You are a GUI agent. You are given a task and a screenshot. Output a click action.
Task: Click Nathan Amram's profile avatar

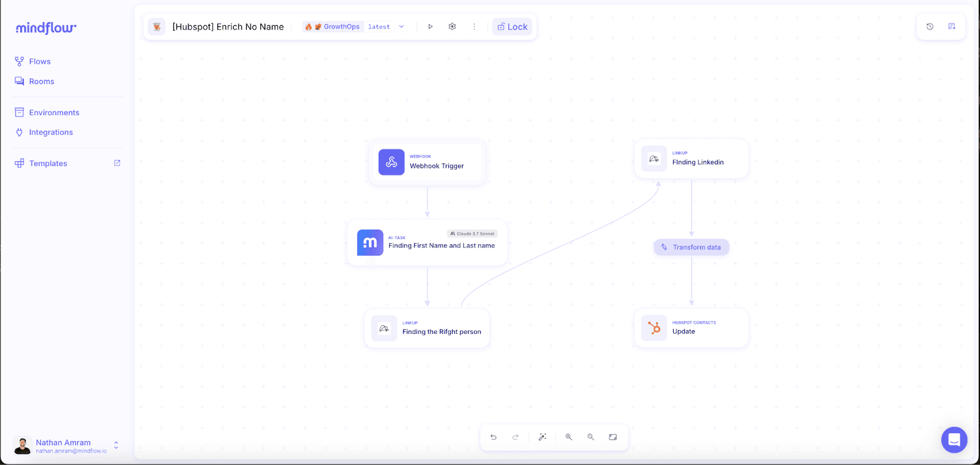tap(23, 446)
